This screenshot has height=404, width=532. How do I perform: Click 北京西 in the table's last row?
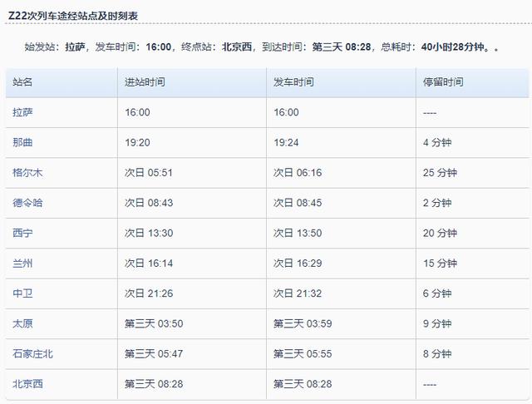point(27,384)
